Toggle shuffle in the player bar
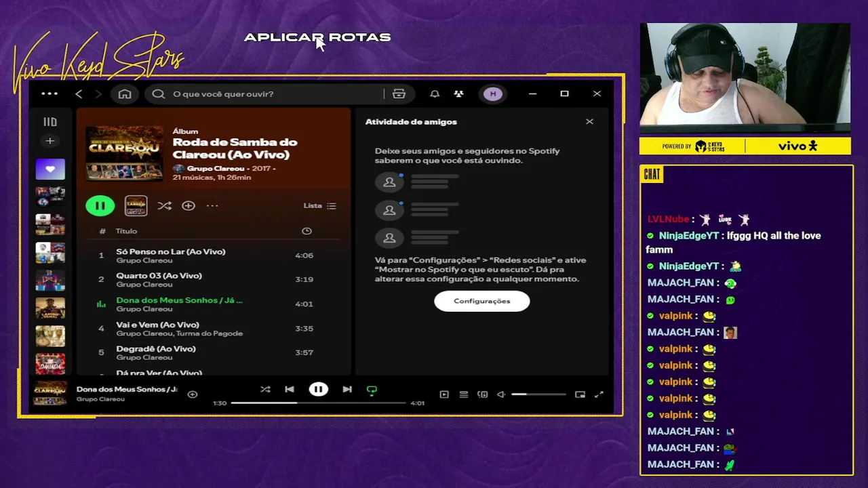This screenshot has width=868, height=488. (x=265, y=389)
